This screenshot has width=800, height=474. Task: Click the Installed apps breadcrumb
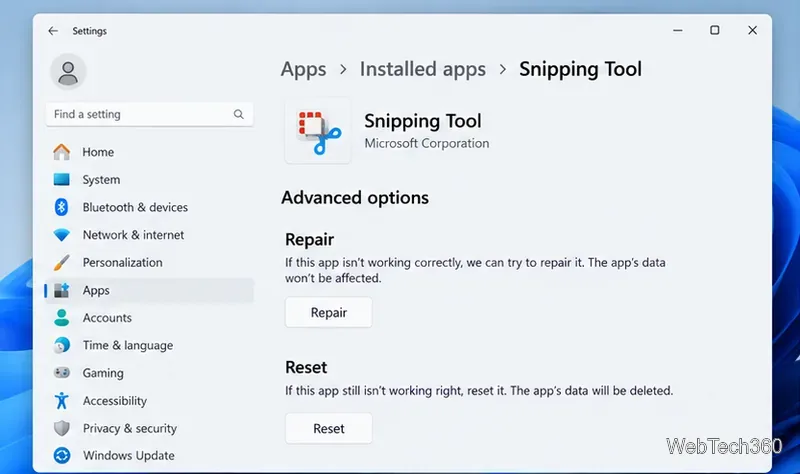[x=423, y=69]
